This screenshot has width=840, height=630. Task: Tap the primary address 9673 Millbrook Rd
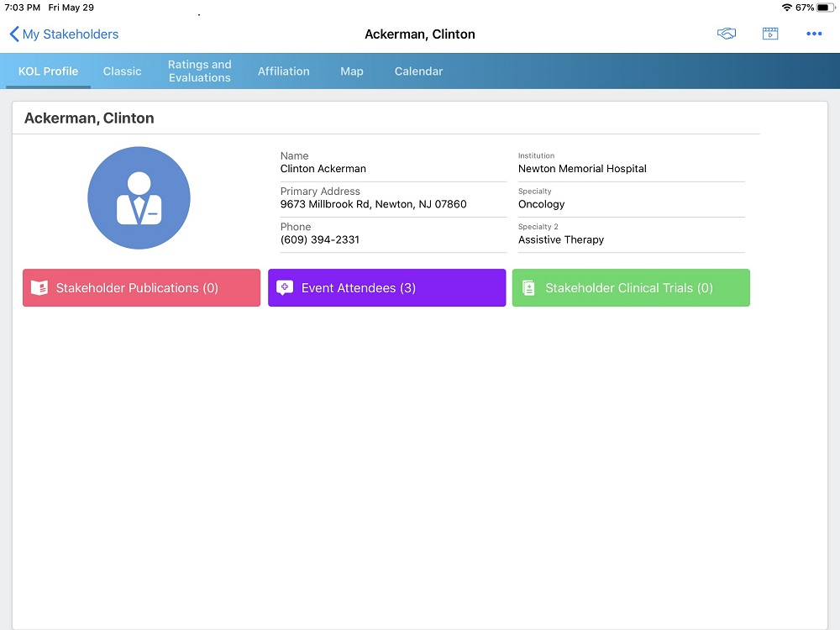click(x=373, y=204)
